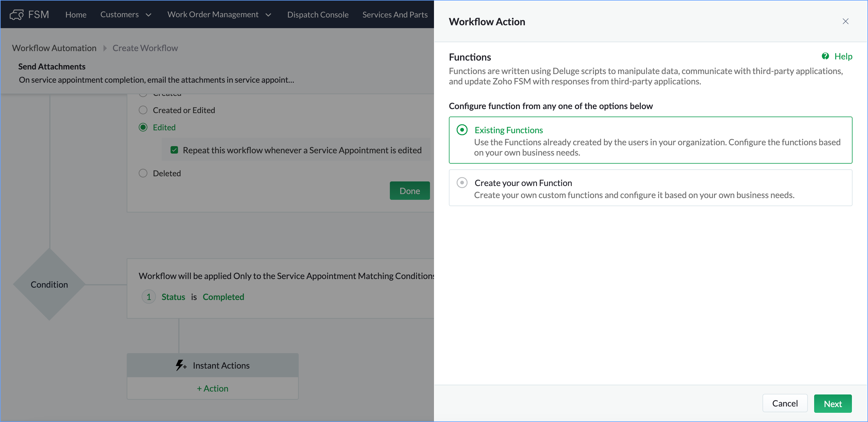Screen dimensions: 868x422
Task: Close the Workflow Action panel
Action: click(845, 21)
